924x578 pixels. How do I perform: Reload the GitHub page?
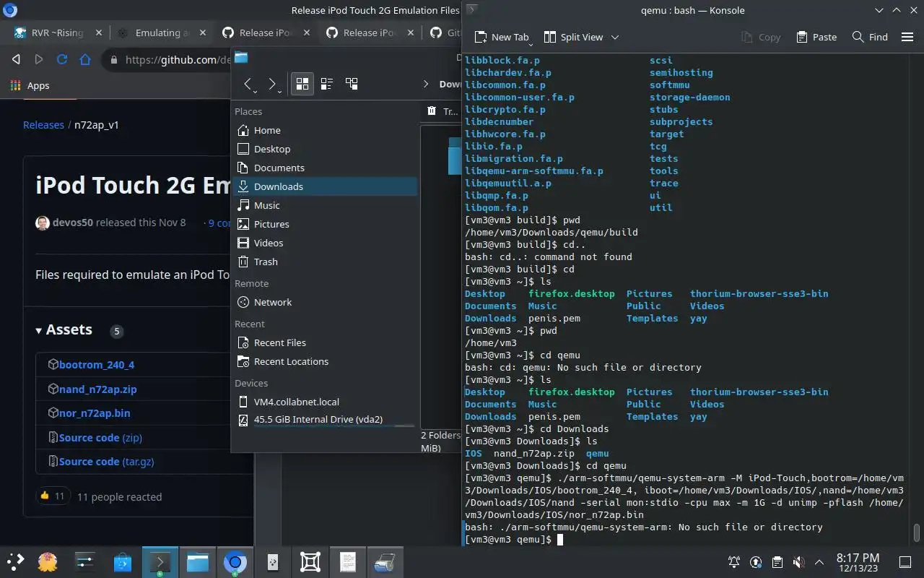tap(62, 60)
